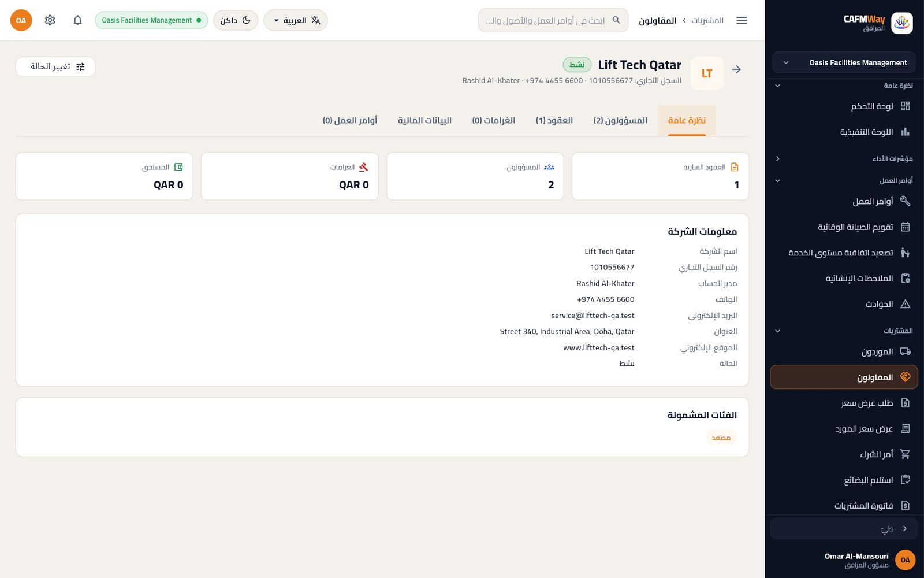Click the الملاحظات الإنشائية clipboard icon
Screen dimensions: 924x578
[905, 278]
